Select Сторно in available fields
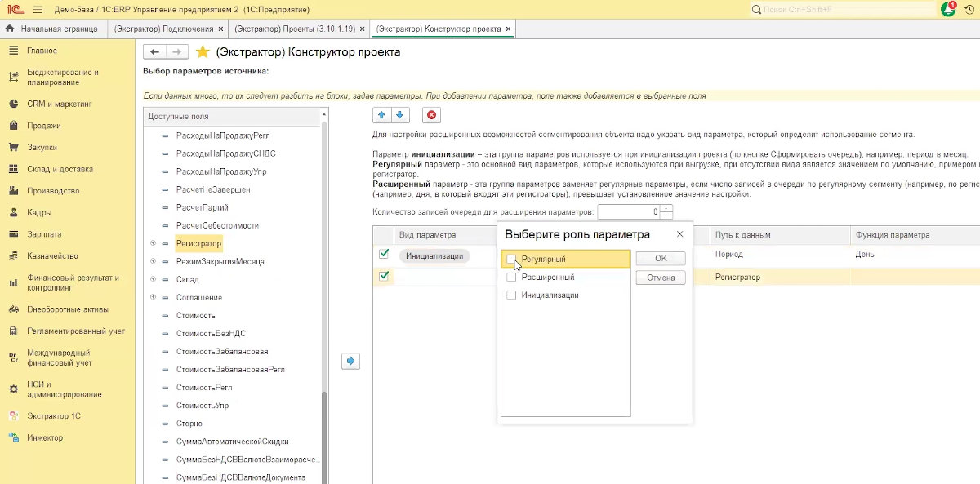 pyautogui.click(x=189, y=424)
